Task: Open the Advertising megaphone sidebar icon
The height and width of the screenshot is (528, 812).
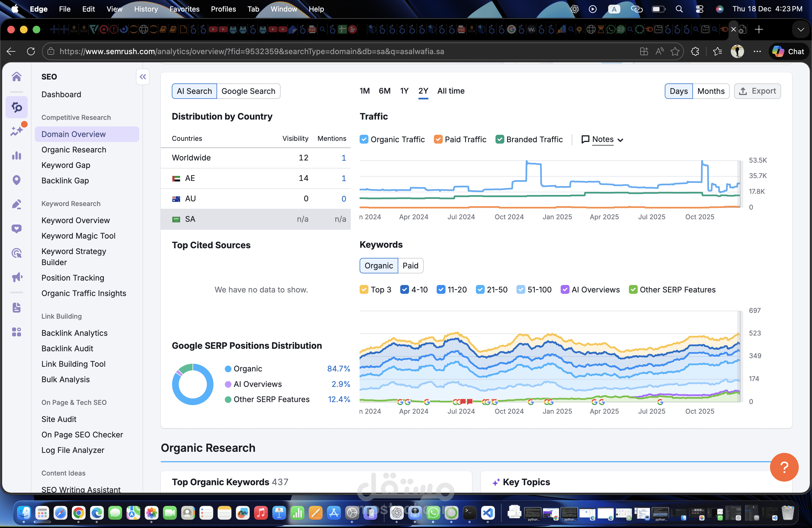Action: pos(16,277)
